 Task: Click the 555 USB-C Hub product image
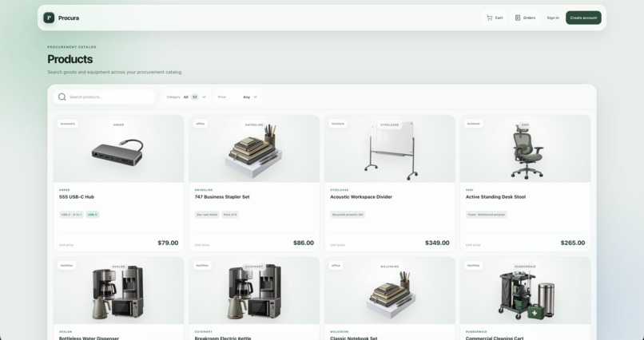pos(117,152)
